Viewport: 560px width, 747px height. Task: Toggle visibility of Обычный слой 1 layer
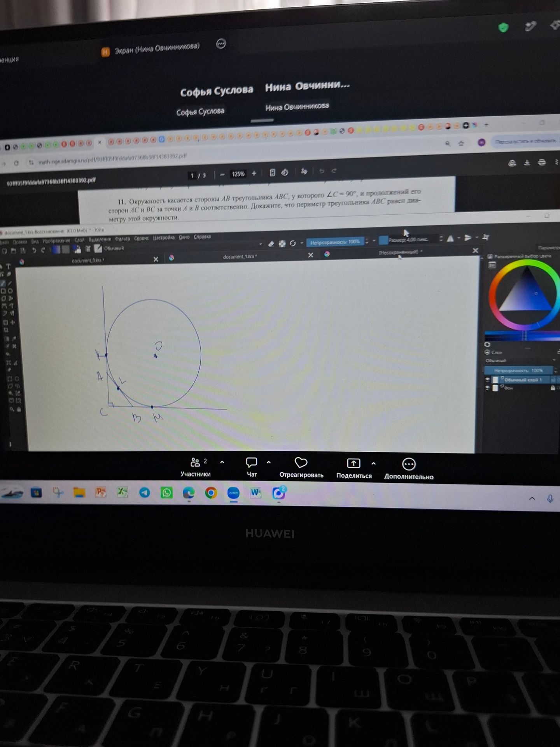(488, 380)
